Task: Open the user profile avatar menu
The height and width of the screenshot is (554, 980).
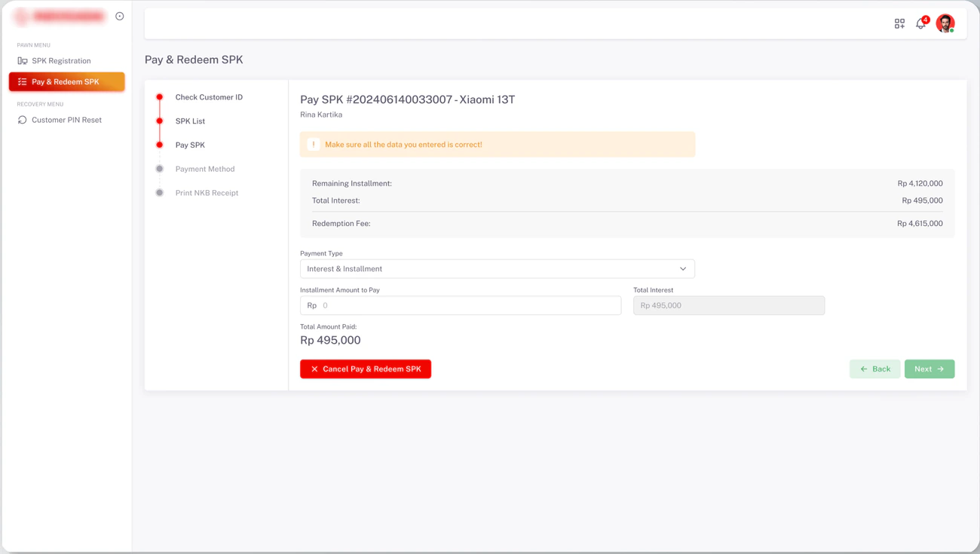Action: pos(945,23)
